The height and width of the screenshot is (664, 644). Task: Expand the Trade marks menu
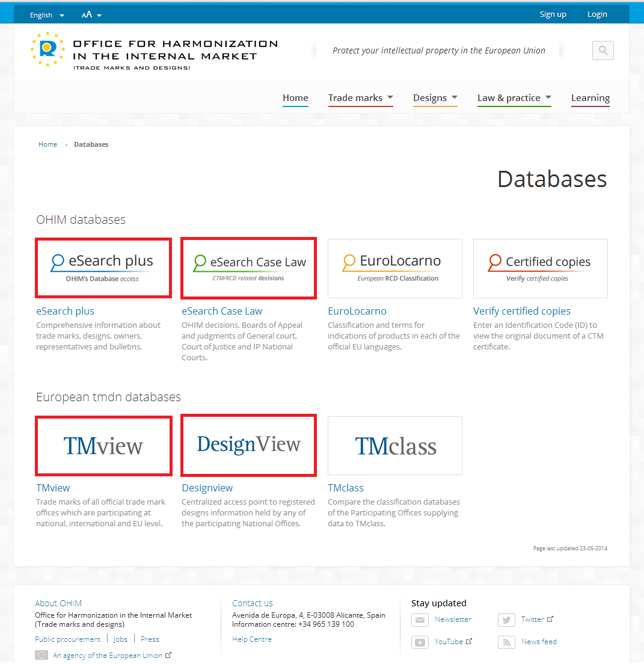[360, 98]
